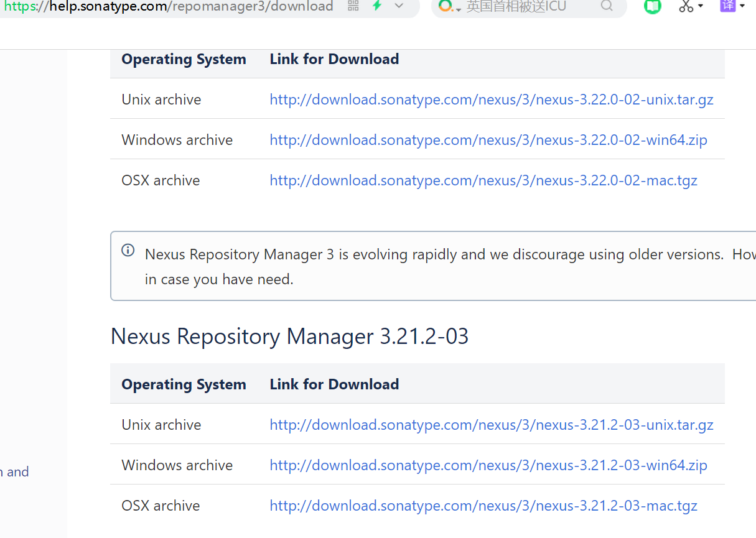Click 'OSX archive' cell in 3.22.0 table
Image resolution: width=756 pixels, height=538 pixels.
click(161, 180)
